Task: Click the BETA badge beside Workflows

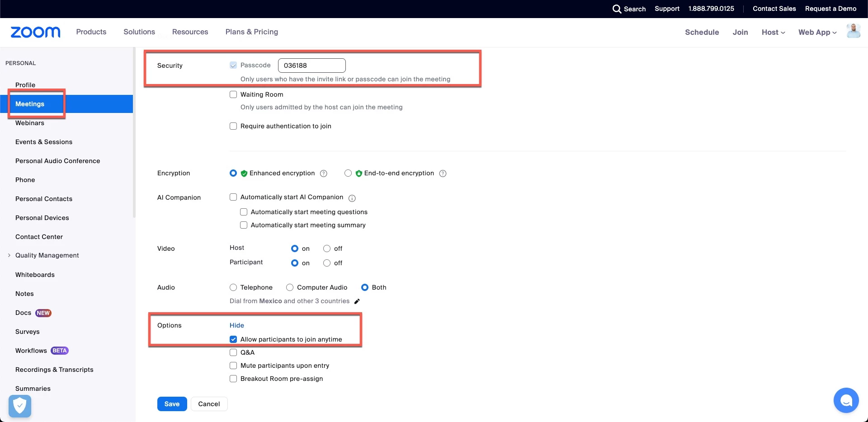Action: pyautogui.click(x=60, y=351)
